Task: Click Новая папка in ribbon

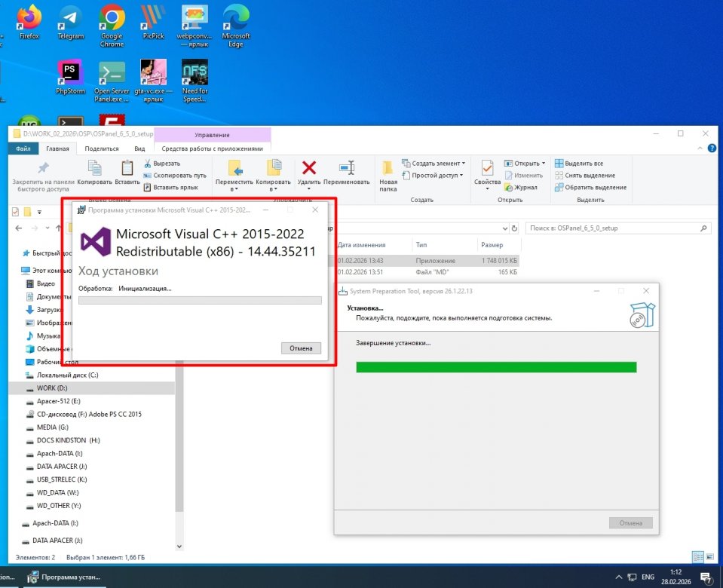Action: click(388, 176)
